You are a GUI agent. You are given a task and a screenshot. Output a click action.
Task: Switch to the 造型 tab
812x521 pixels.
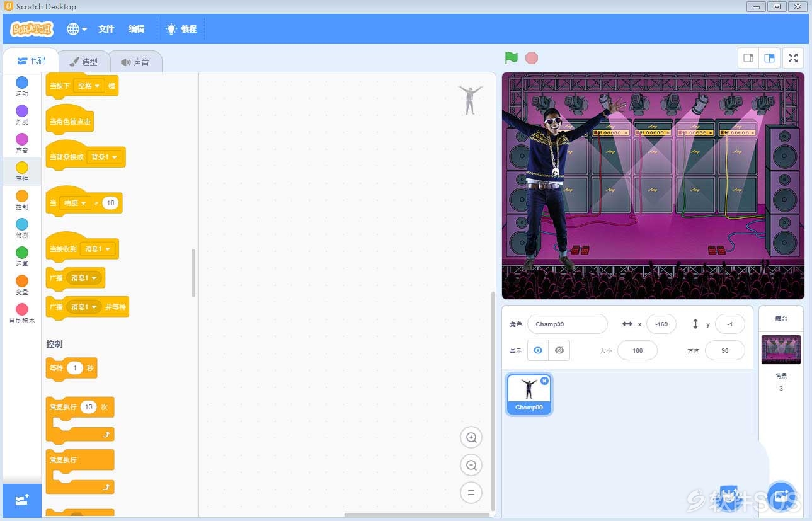click(x=84, y=62)
